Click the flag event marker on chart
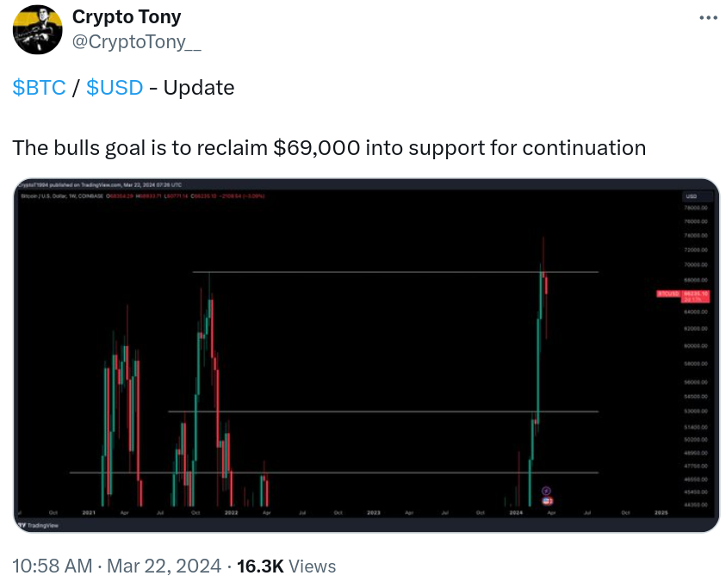The width and height of the screenshot is (726, 588). point(547,501)
